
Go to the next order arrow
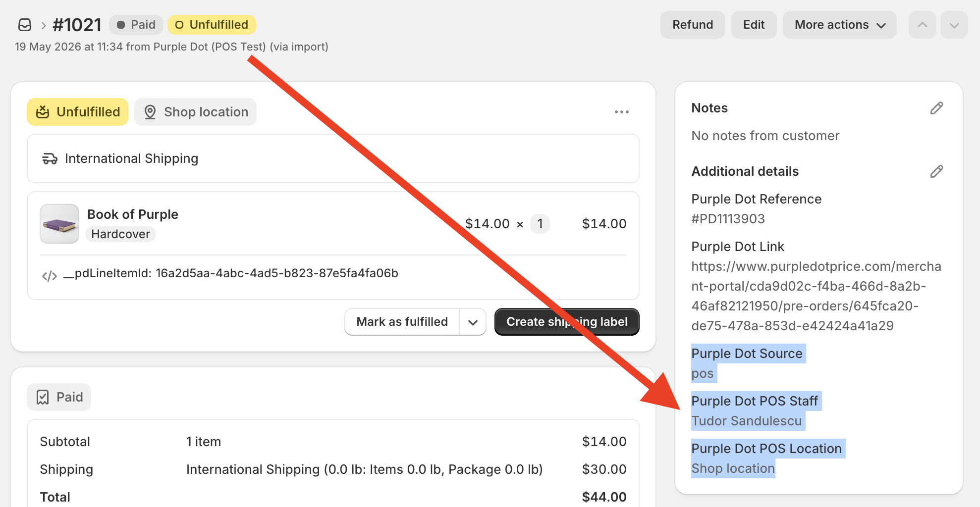pyautogui.click(x=954, y=25)
